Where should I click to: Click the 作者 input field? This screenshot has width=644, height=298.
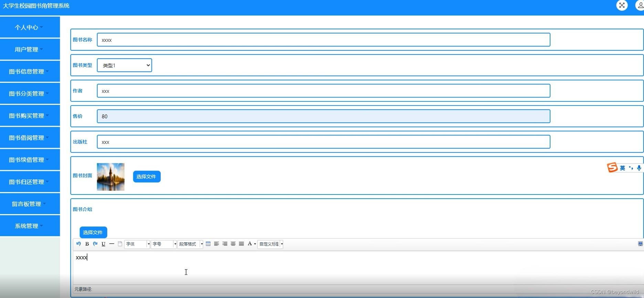pyautogui.click(x=324, y=91)
